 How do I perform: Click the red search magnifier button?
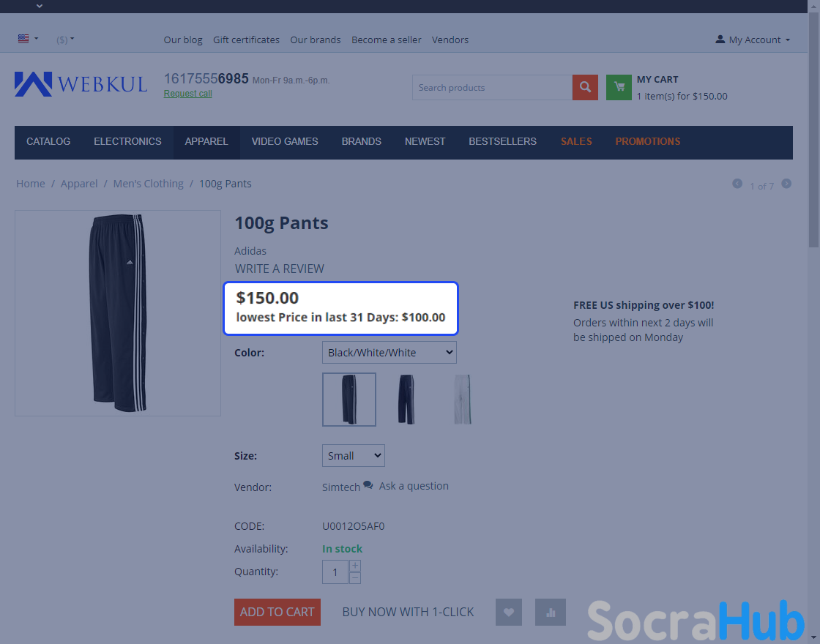585,87
